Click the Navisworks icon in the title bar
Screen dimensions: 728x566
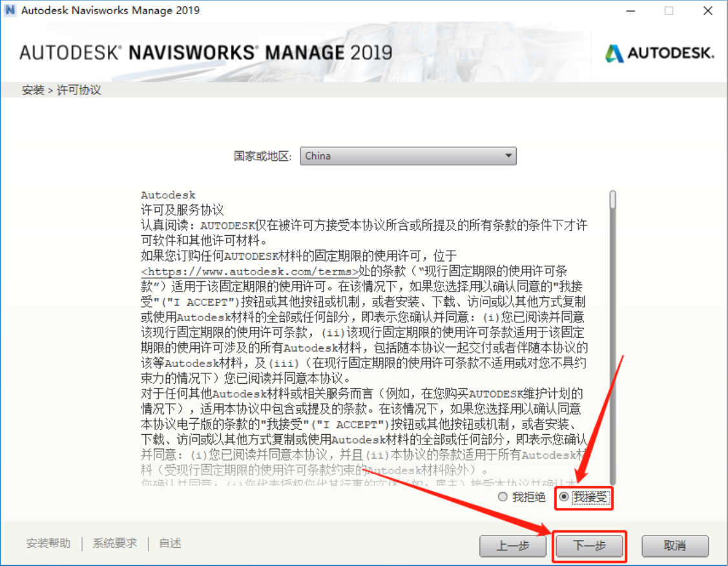pyautogui.click(x=10, y=10)
